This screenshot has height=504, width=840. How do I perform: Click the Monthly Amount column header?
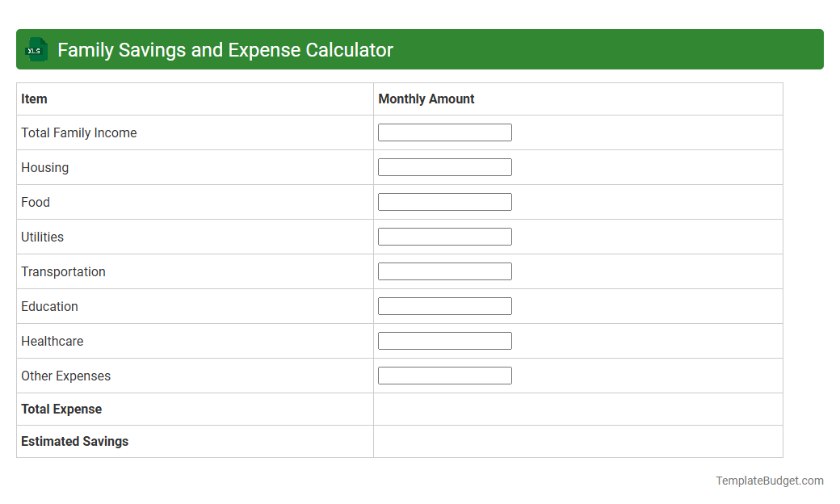coord(426,99)
